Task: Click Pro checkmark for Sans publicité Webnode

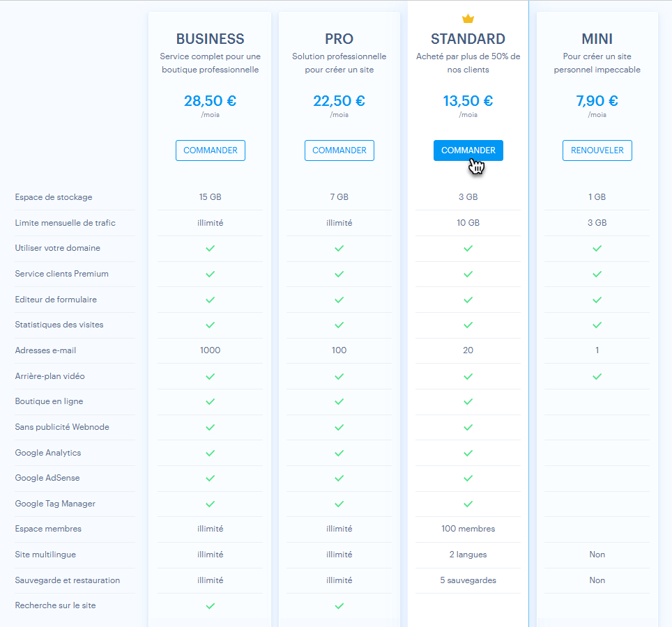Action: [339, 427]
